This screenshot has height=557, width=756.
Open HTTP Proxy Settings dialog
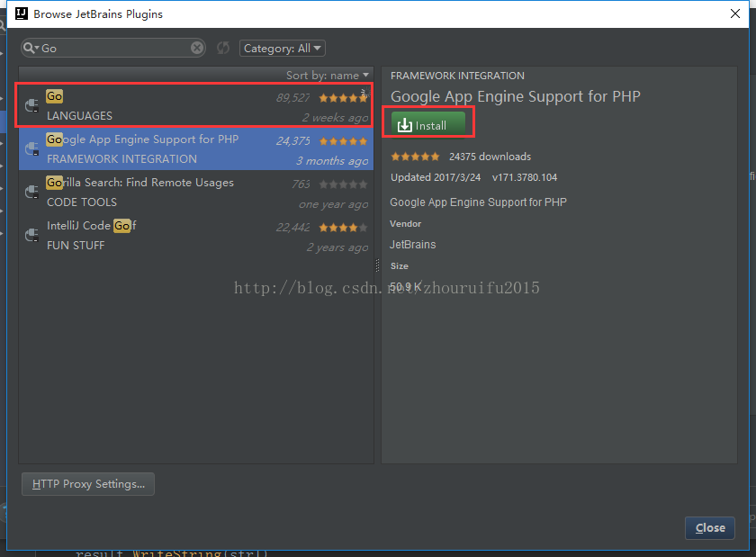tap(88, 484)
